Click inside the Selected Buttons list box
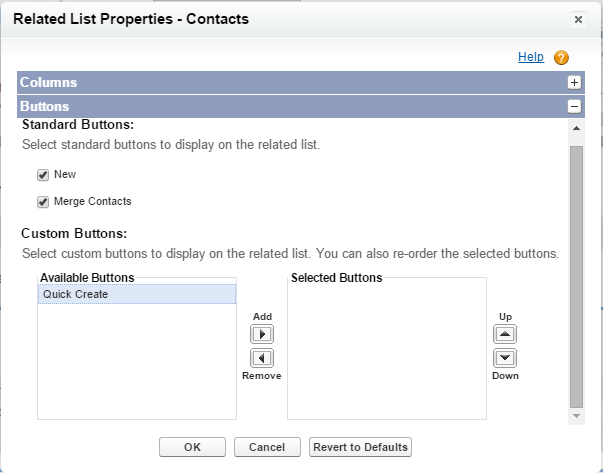The image size is (603, 473). (386, 350)
